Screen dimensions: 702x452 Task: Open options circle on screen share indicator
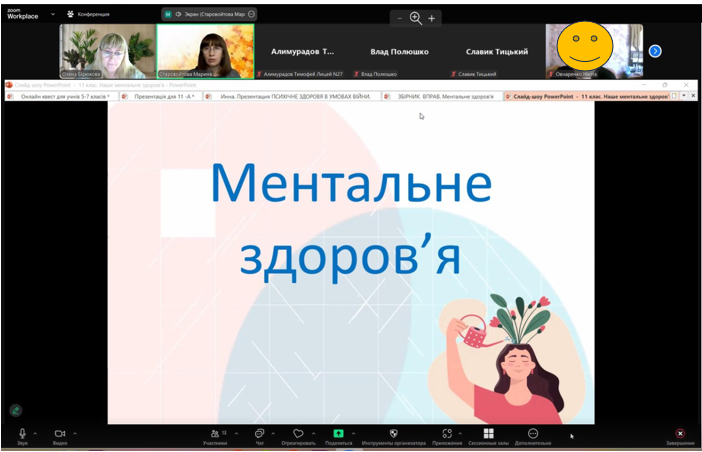[x=251, y=14]
